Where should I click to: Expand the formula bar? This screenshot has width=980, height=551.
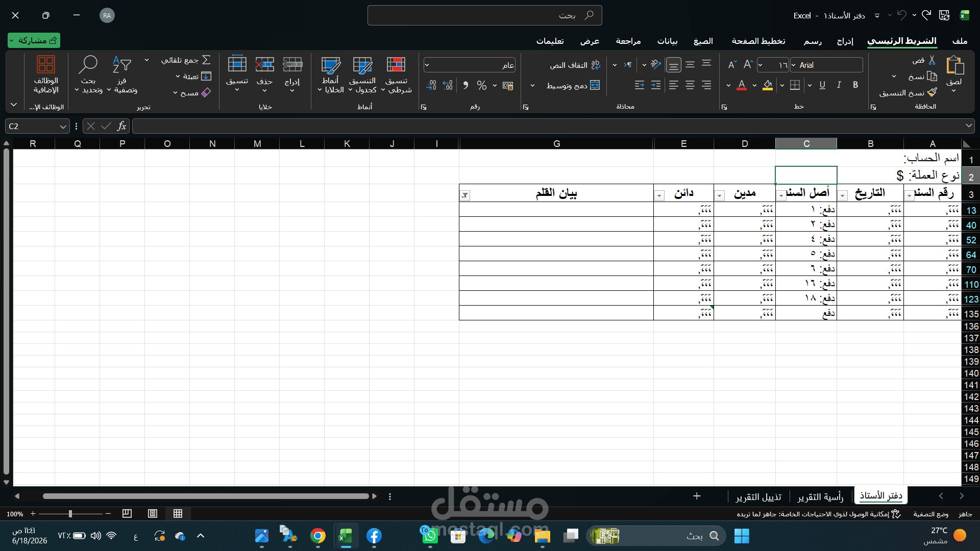point(968,126)
